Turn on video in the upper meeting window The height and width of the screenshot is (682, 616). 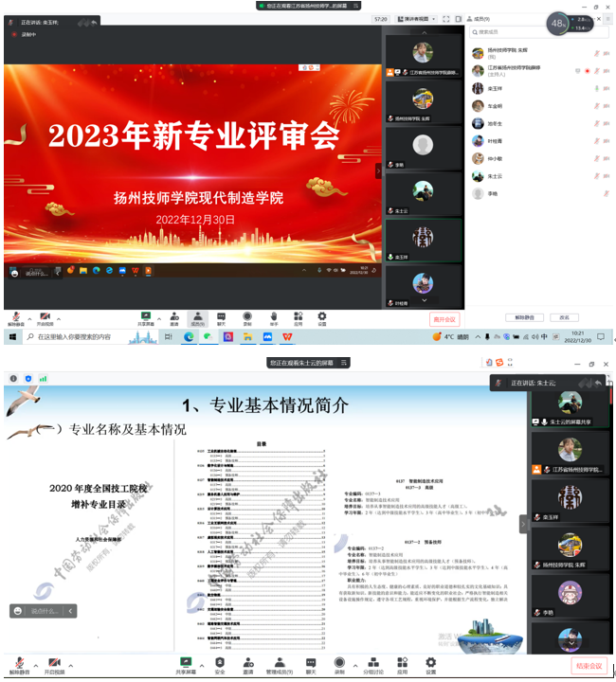click(x=45, y=319)
